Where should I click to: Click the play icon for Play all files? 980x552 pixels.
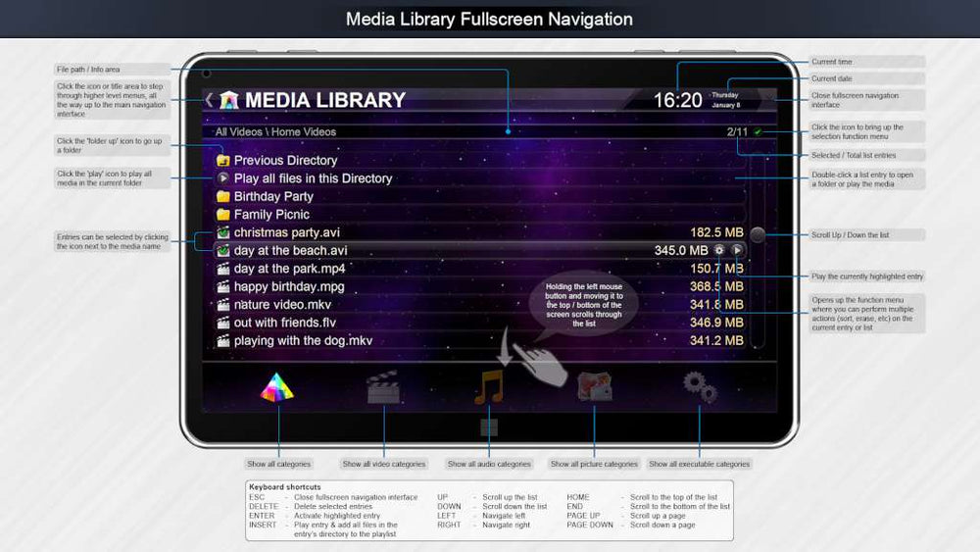223,178
